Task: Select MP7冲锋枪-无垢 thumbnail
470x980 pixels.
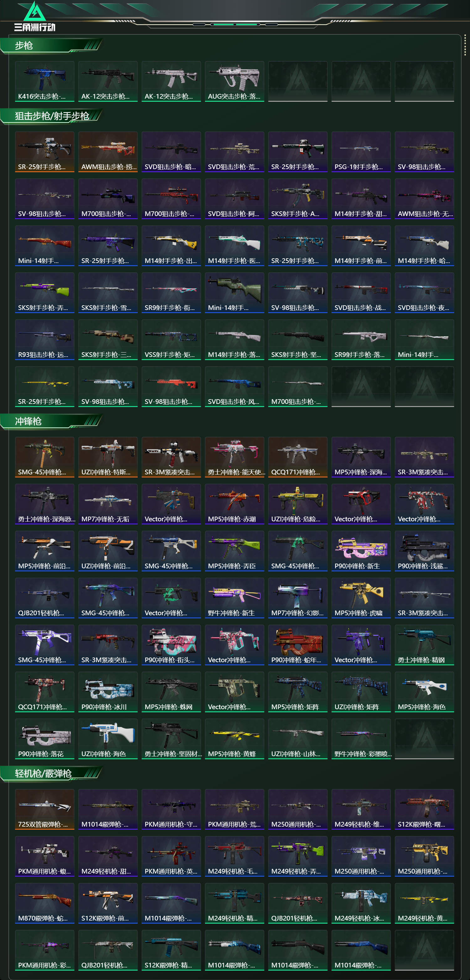Action: click(108, 504)
